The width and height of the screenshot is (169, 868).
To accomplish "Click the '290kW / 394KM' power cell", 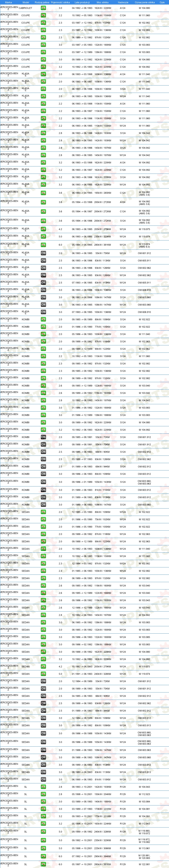I will click(103, 857).
